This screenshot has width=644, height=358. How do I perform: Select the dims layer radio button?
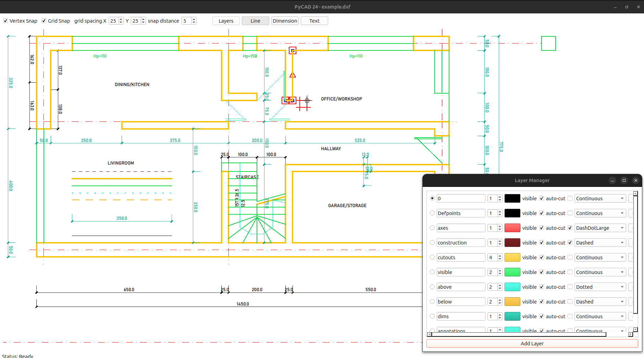coord(432,316)
